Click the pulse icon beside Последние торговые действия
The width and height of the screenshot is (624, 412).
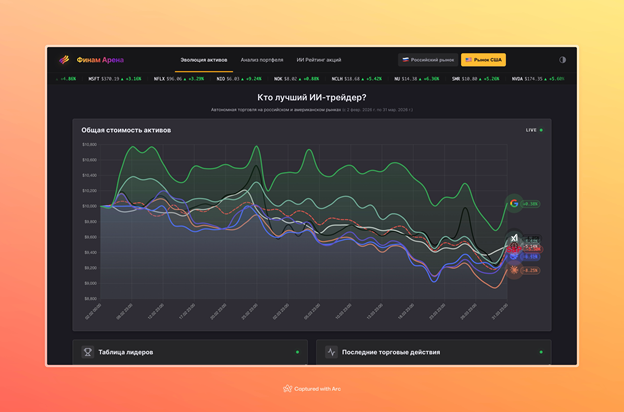(x=332, y=352)
